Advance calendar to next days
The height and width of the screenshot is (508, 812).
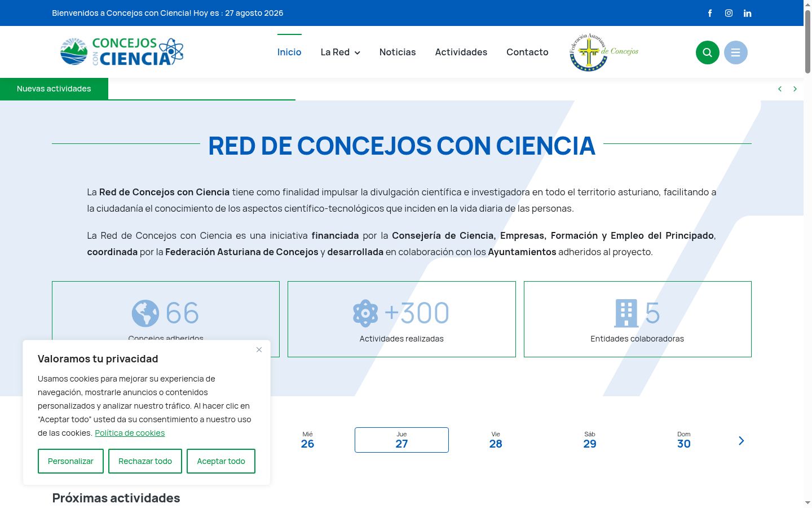pyautogui.click(x=742, y=441)
